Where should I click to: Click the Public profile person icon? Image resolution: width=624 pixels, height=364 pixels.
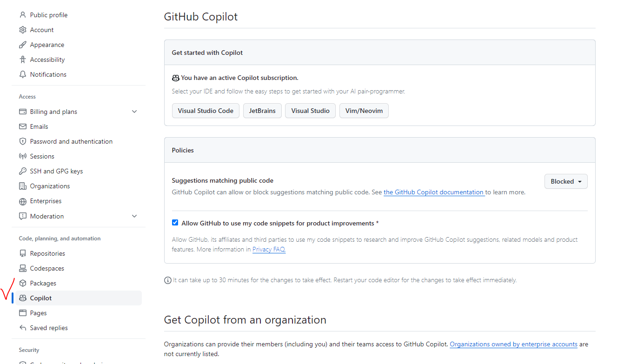pyautogui.click(x=22, y=15)
